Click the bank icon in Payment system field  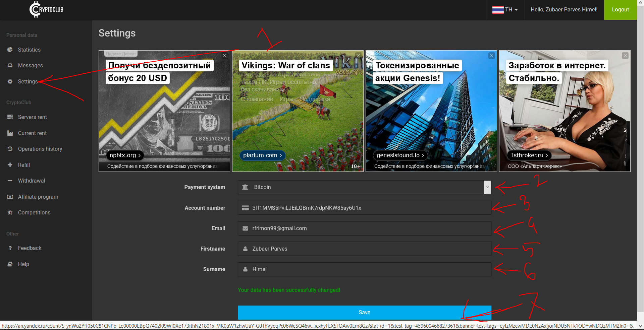pos(245,187)
